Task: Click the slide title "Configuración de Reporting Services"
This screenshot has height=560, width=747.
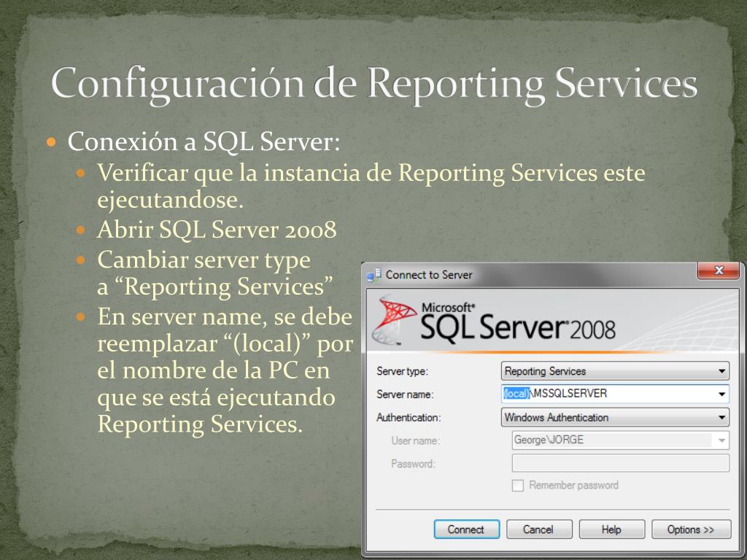Action: click(x=374, y=85)
